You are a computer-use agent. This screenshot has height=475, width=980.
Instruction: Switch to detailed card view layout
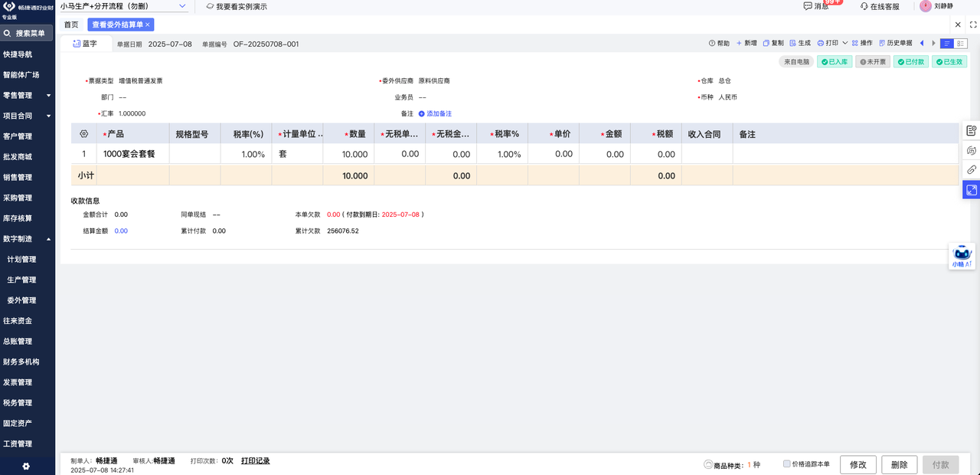click(960, 44)
